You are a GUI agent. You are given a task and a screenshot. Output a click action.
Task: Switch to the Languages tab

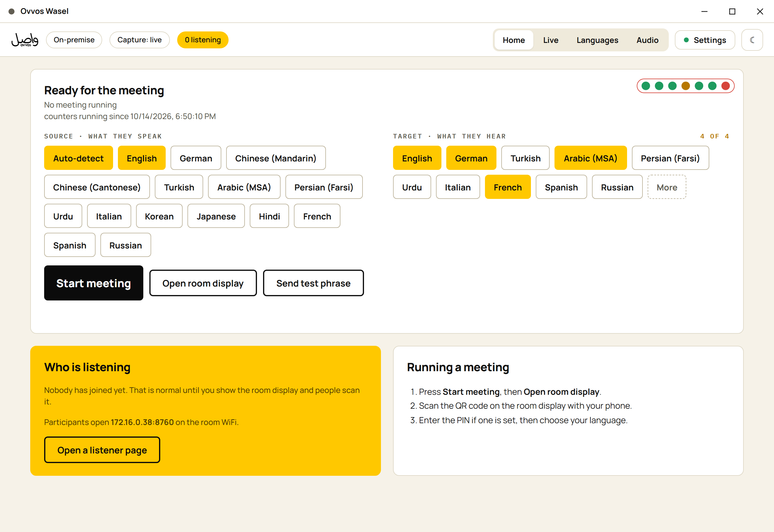point(597,40)
